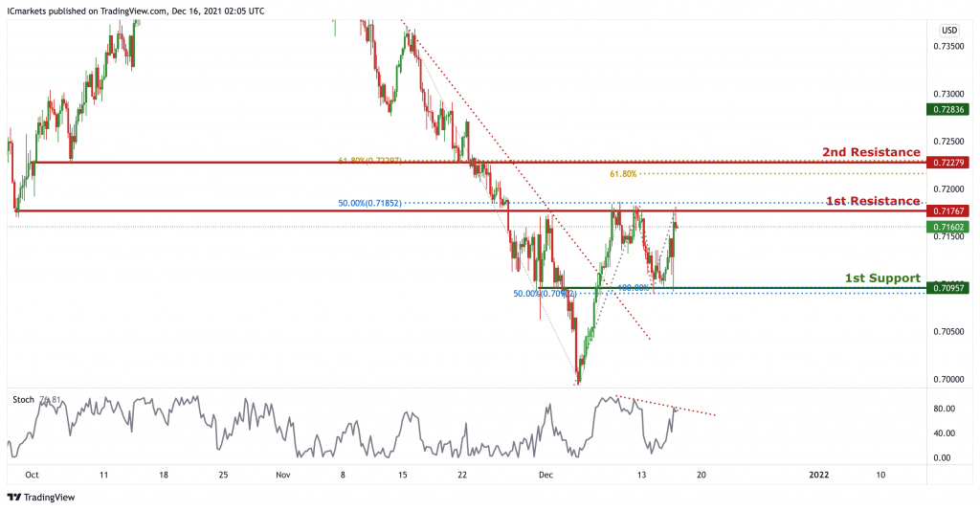Click the ICmarkets published header text
This screenshot has height=510, width=980.
(x=136, y=11)
